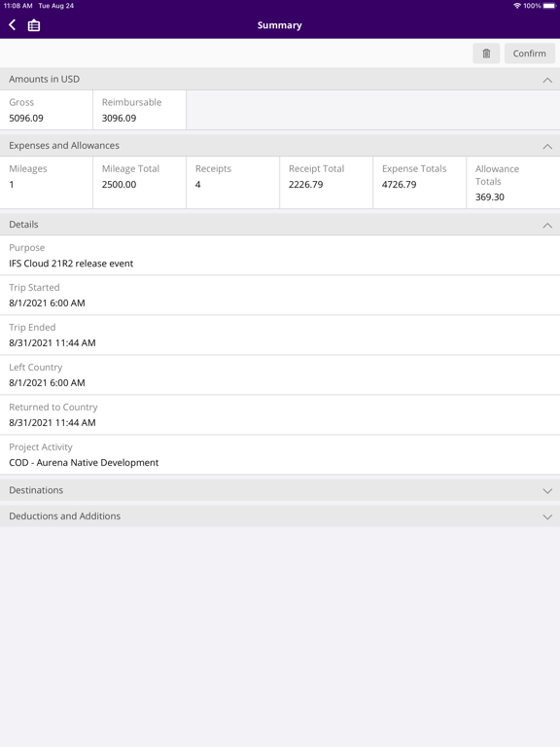Screen dimensions: 560x747
Task: Tap the Reimbursable amount tile
Action: pyautogui.click(x=140, y=110)
